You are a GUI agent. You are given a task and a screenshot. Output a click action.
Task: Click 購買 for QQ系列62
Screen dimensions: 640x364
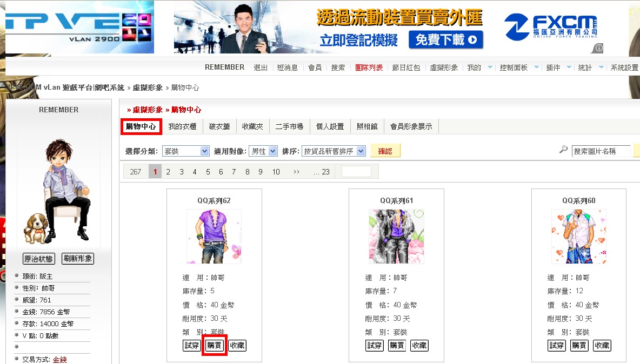pos(214,345)
